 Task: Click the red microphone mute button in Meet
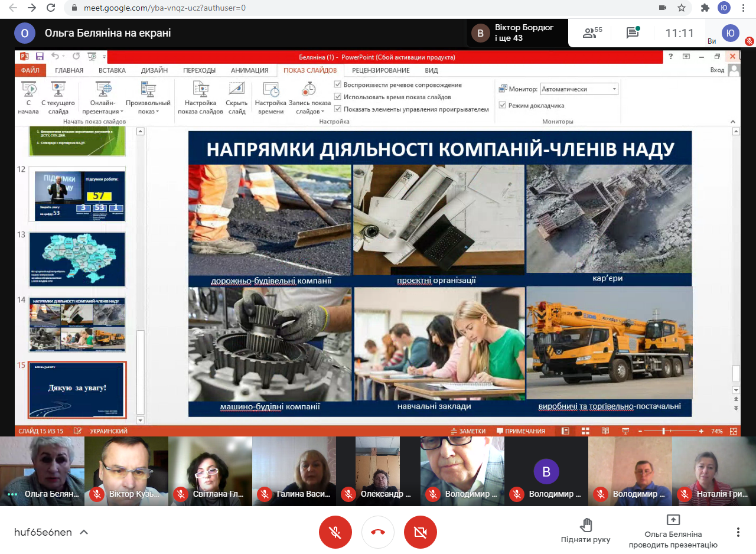tap(335, 532)
